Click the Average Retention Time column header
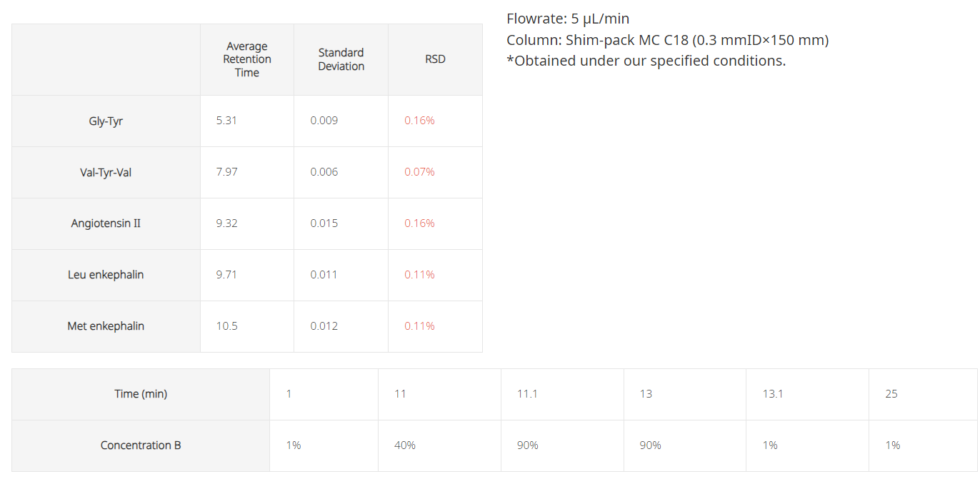This screenshot has width=980, height=479. click(x=247, y=60)
